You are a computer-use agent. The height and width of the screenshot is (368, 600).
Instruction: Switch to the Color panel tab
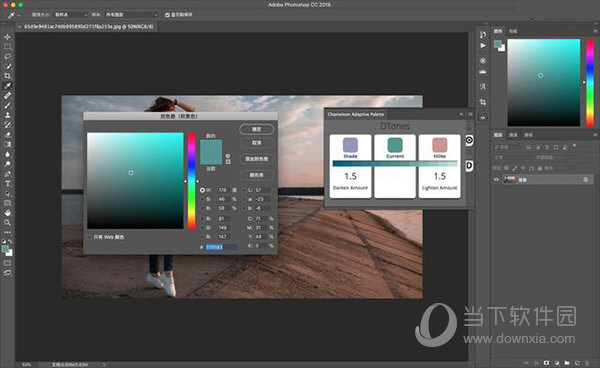tap(498, 31)
